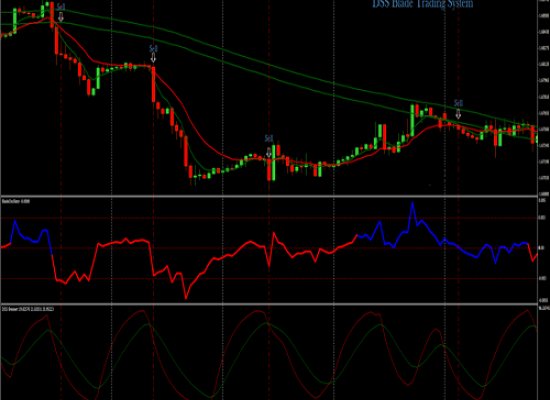This screenshot has width=550, height=400.
Task: Select the fourth Sell arrow on the right
Action: (458, 114)
